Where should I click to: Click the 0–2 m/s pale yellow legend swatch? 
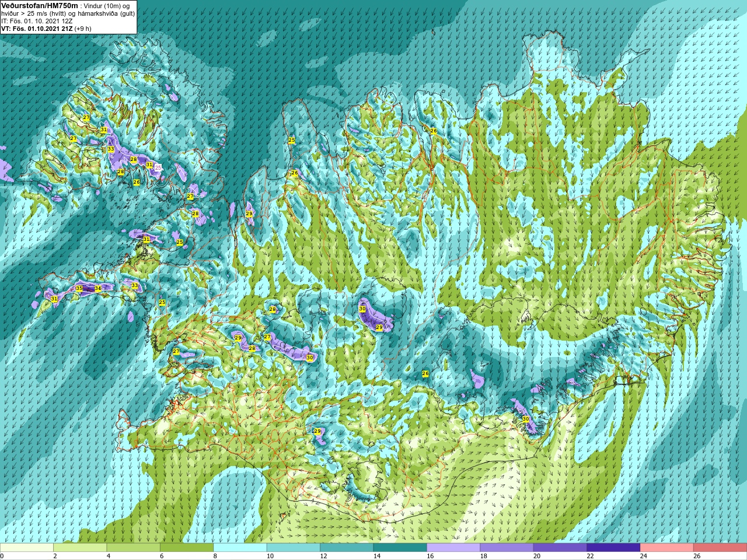click(x=27, y=548)
